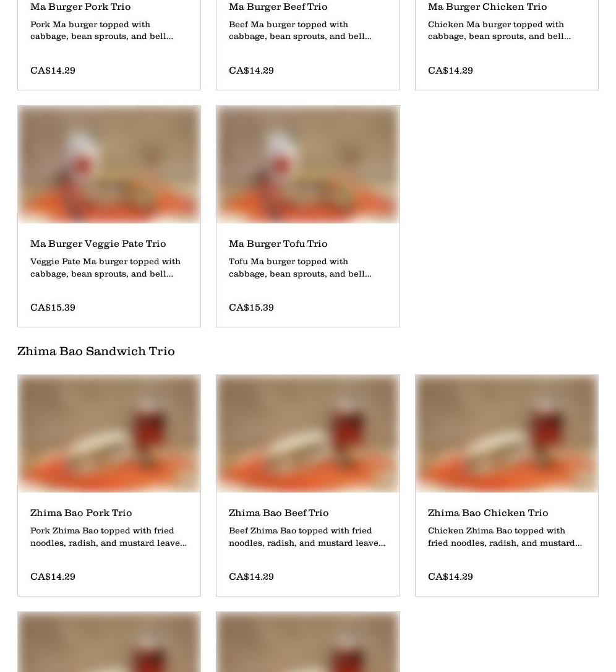
Task: Click the Beef Ma burger description text
Action: [300, 30]
